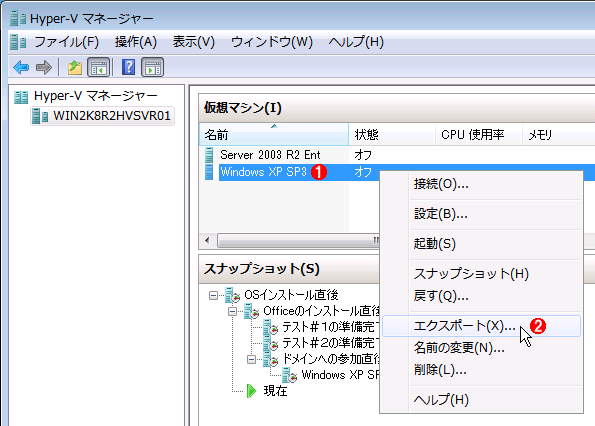Image resolution: width=595 pixels, height=426 pixels.
Task: Select the Server 2003 R2 Ent virtual machine
Action: [270, 155]
